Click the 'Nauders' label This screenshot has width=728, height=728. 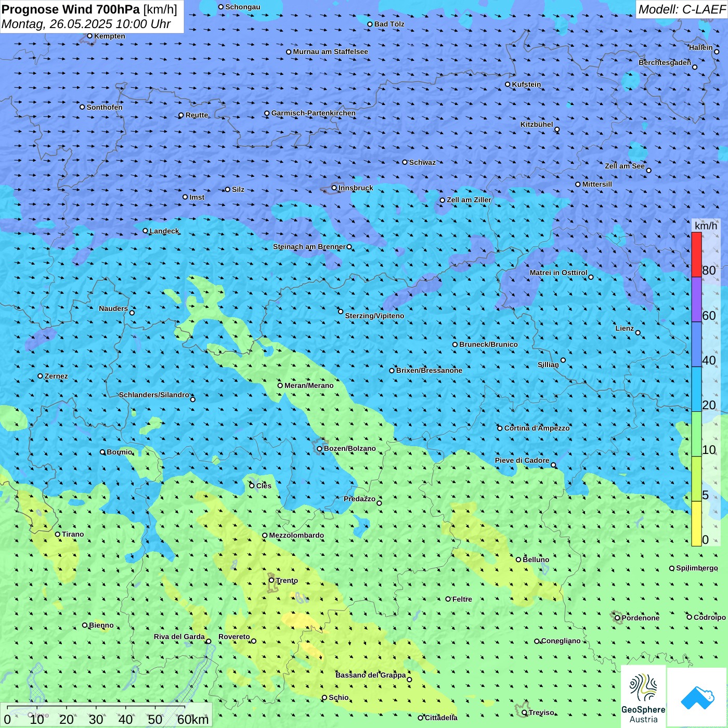[x=113, y=308]
